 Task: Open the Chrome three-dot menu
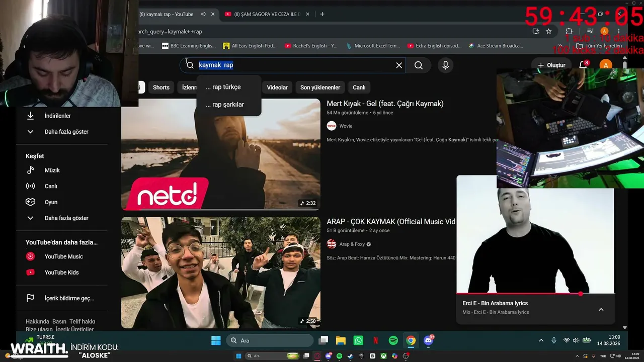tap(619, 31)
